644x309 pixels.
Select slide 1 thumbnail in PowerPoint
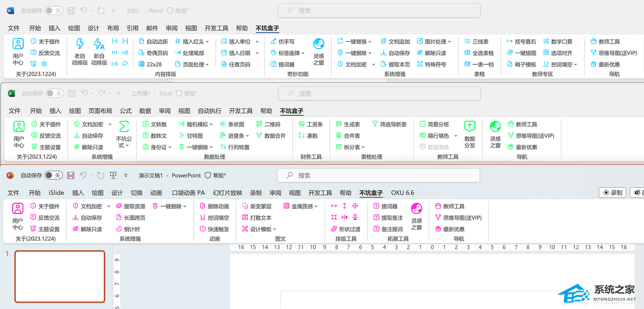(60, 276)
